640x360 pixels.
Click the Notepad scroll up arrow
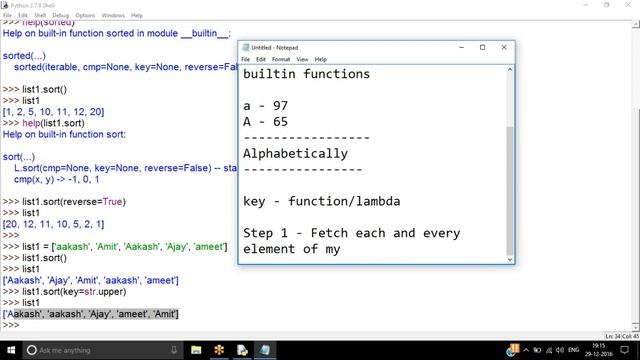(x=510, y=69)
